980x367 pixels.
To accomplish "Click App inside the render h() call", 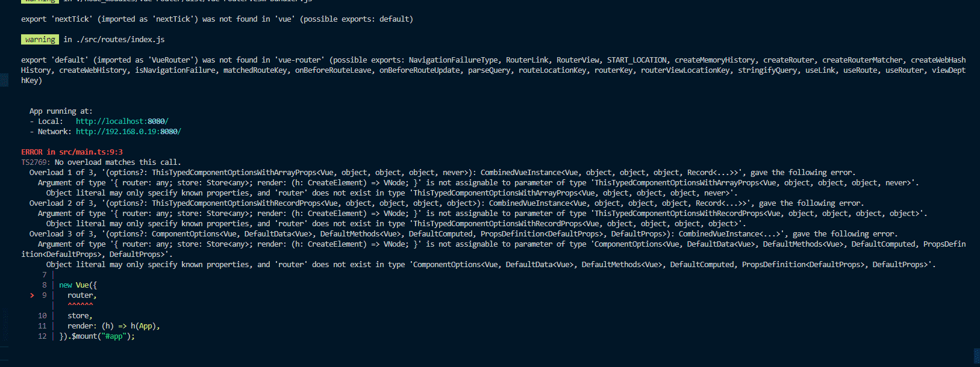I will click(145, 326).
